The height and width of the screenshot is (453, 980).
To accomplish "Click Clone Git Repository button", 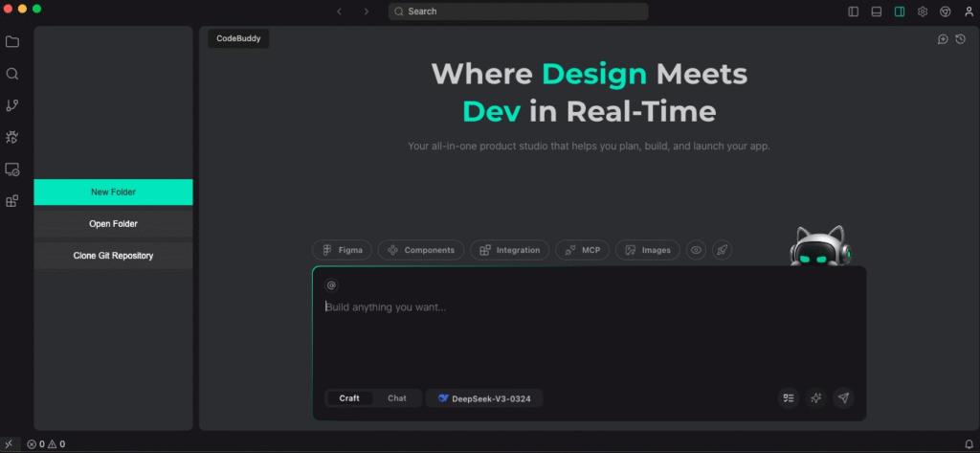I will click(x=113, y=256).
